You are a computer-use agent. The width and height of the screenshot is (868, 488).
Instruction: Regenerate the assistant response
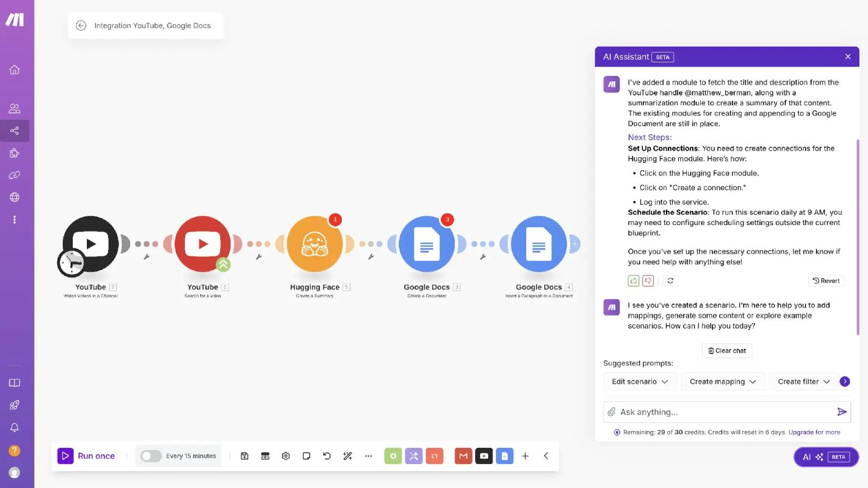pyautogui.click(x=671, y=281)
